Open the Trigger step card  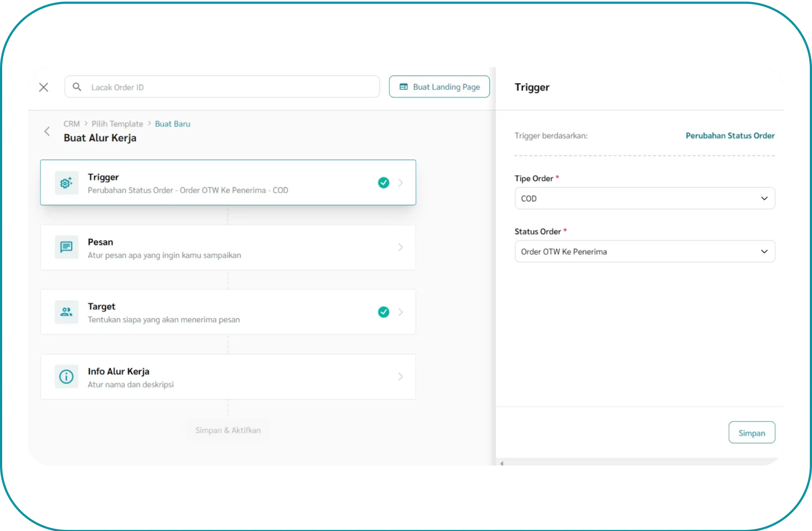[228, 182]
